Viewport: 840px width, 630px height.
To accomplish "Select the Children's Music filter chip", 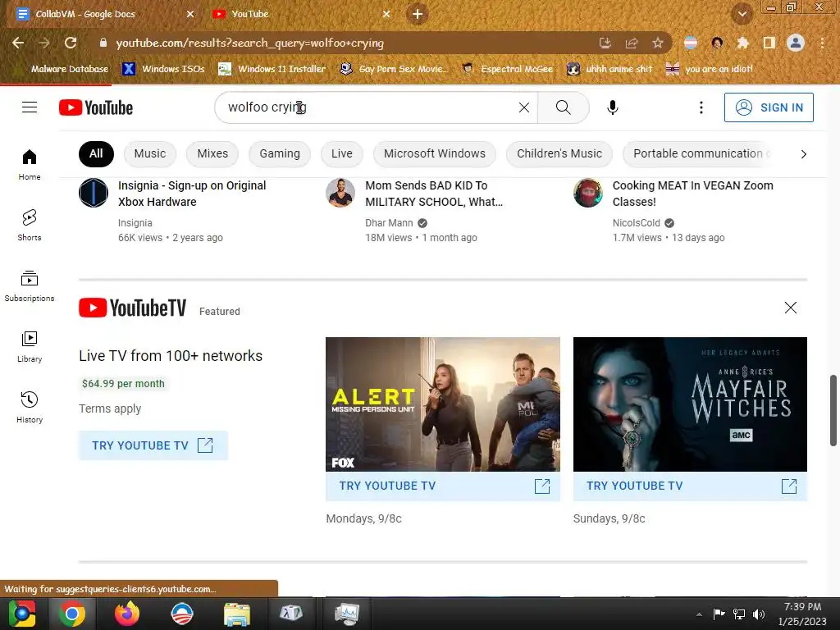I will click(559, 154).
